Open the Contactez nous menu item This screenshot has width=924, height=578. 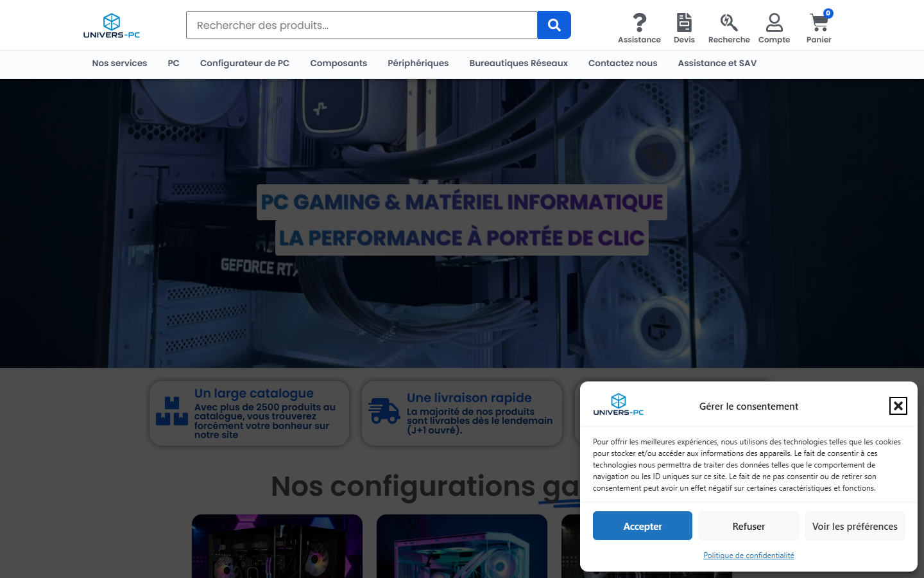[623, 63]
